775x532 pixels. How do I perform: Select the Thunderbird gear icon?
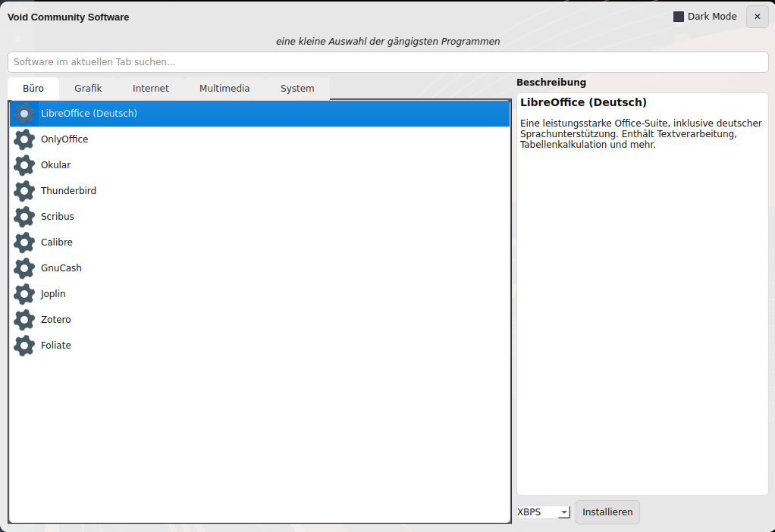click(24, 191)
